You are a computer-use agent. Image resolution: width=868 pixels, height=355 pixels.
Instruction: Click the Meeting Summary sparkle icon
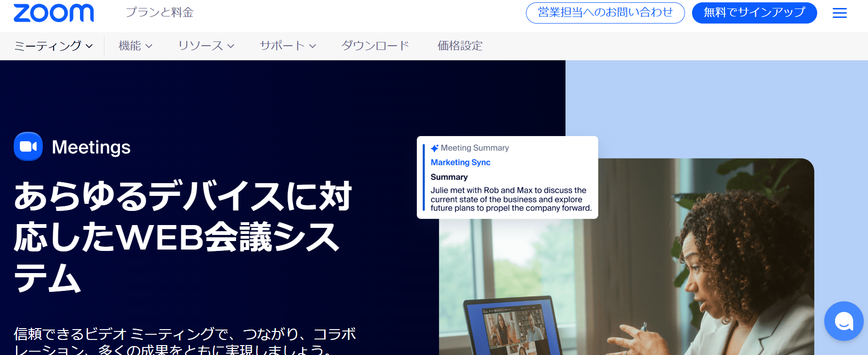coord(435,148)
